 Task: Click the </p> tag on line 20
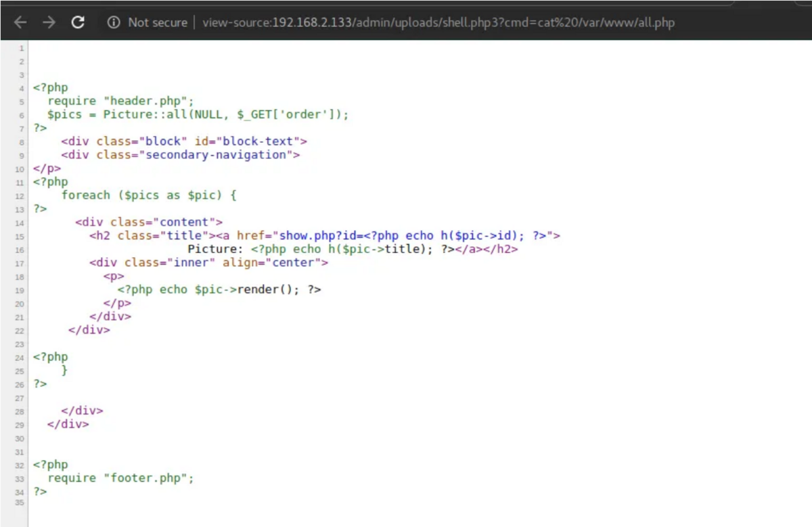(x=117, y=303)
